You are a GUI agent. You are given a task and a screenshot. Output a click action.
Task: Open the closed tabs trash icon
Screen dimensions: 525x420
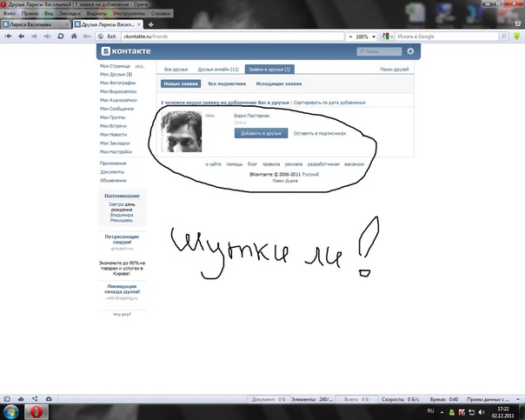point(518,23)
